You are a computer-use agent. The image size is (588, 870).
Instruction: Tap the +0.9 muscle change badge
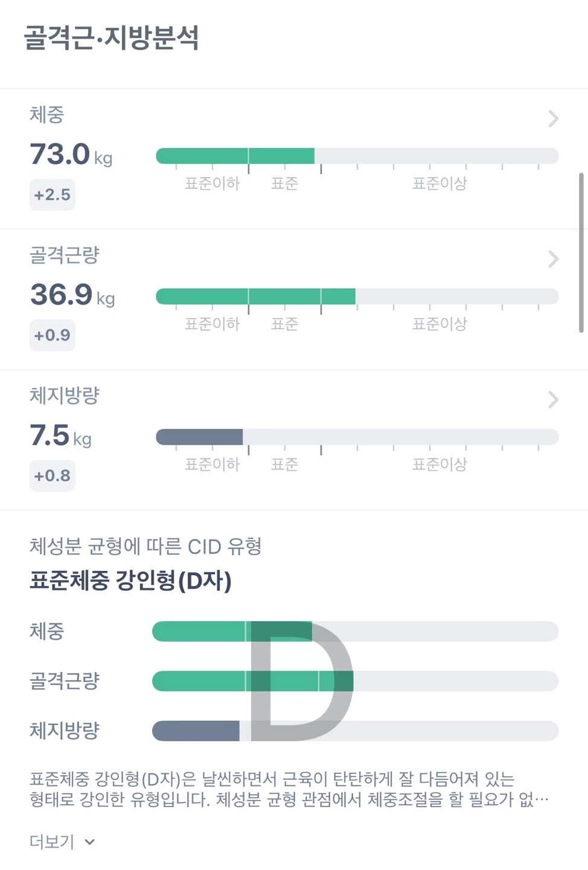(x=53, y=335)
